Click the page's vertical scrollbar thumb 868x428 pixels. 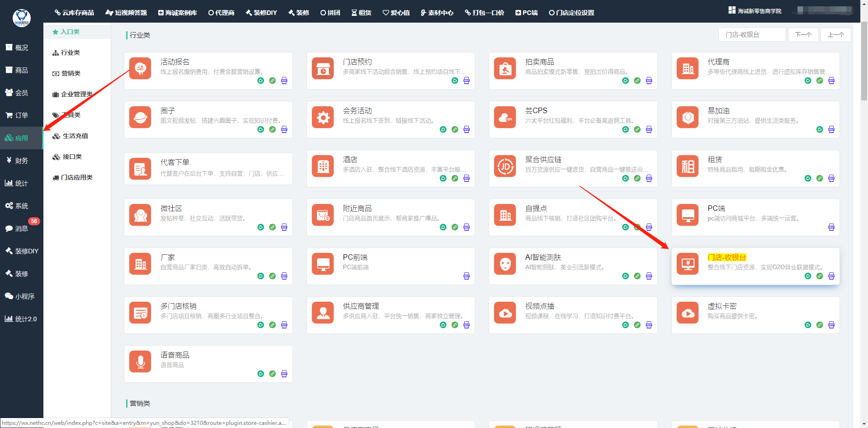(864, 61)
